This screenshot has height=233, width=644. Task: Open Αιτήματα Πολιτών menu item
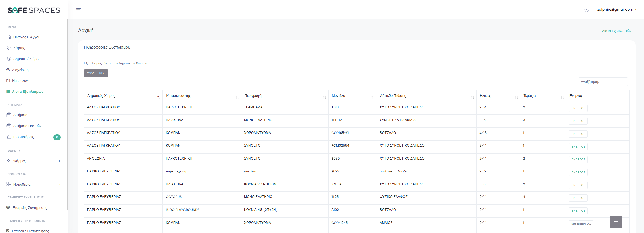pos(27,126)
